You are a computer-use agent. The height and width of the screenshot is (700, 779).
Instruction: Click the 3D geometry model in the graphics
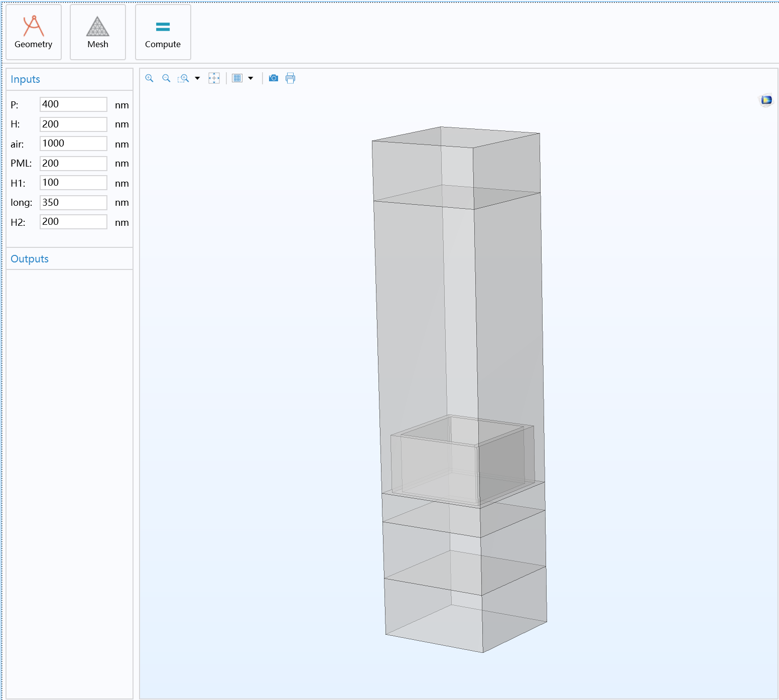459,389
